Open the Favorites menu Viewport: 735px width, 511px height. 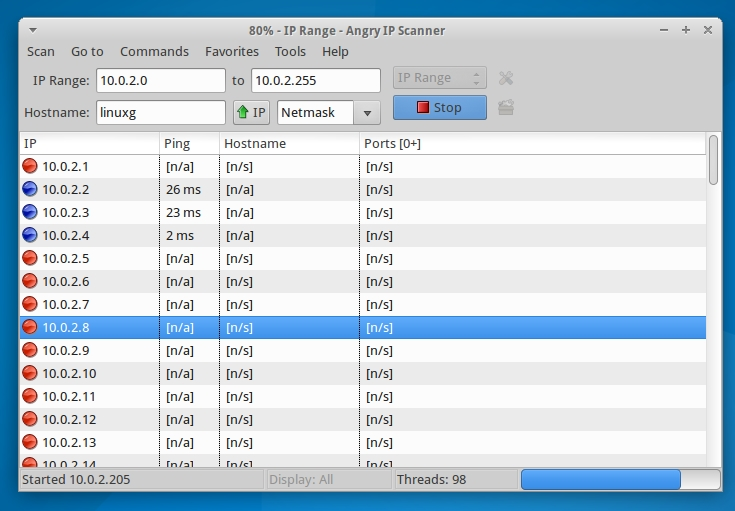coord(232,52)
